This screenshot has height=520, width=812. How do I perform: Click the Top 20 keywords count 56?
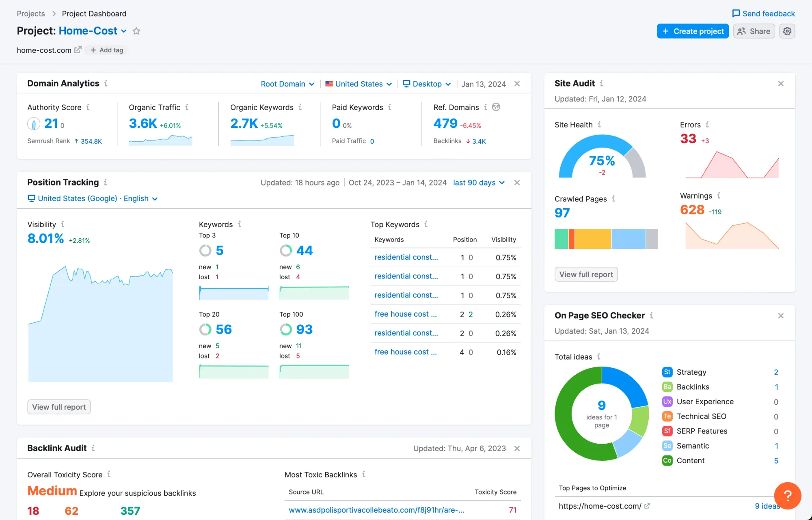point(224,329)
